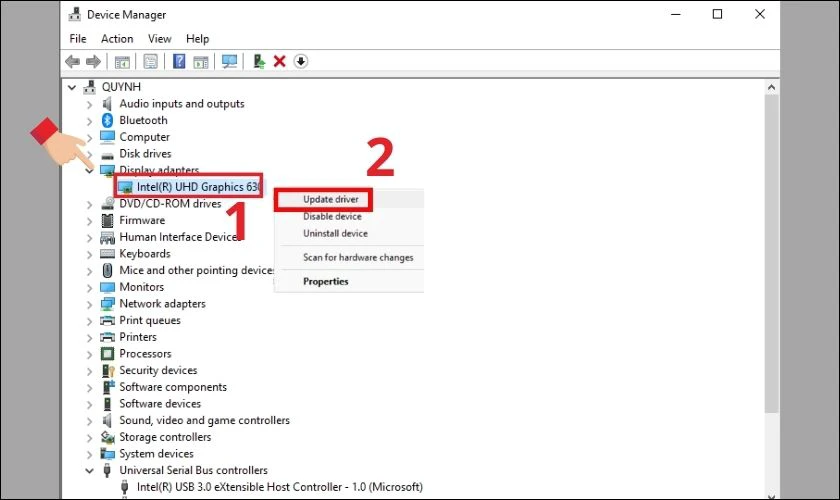Choose Update driver from context menu
The width and height of the screenshot is (840, 500).
coord(331,199)
